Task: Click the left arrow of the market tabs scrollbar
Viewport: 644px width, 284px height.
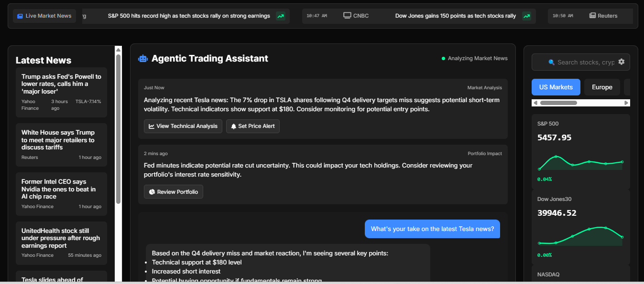Action: click(535, 103)
